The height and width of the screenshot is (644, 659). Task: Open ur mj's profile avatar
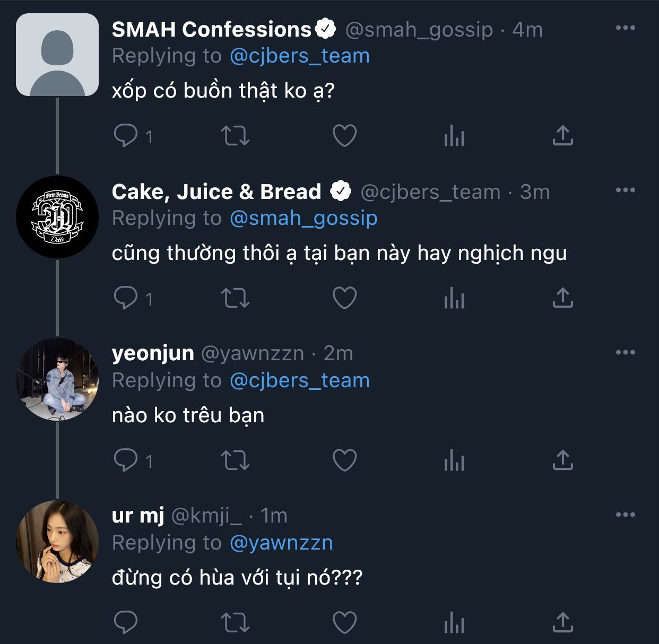(x=57, y=542)
